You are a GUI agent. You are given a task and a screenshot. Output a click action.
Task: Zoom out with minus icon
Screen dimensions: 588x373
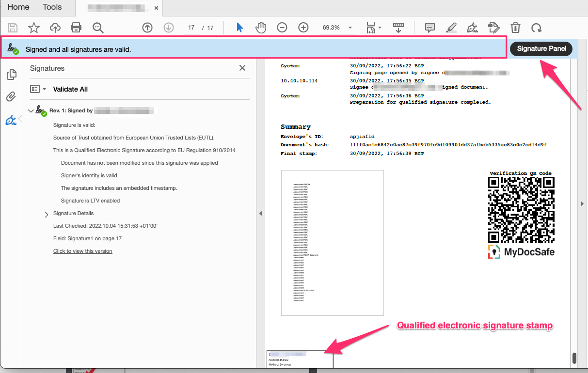click(x=282, y=28)
